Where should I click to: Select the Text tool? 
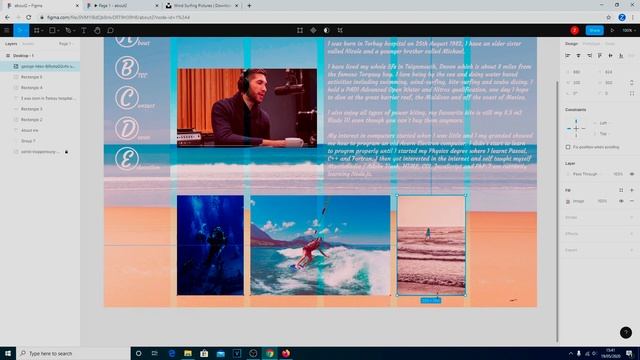[84, 30]
